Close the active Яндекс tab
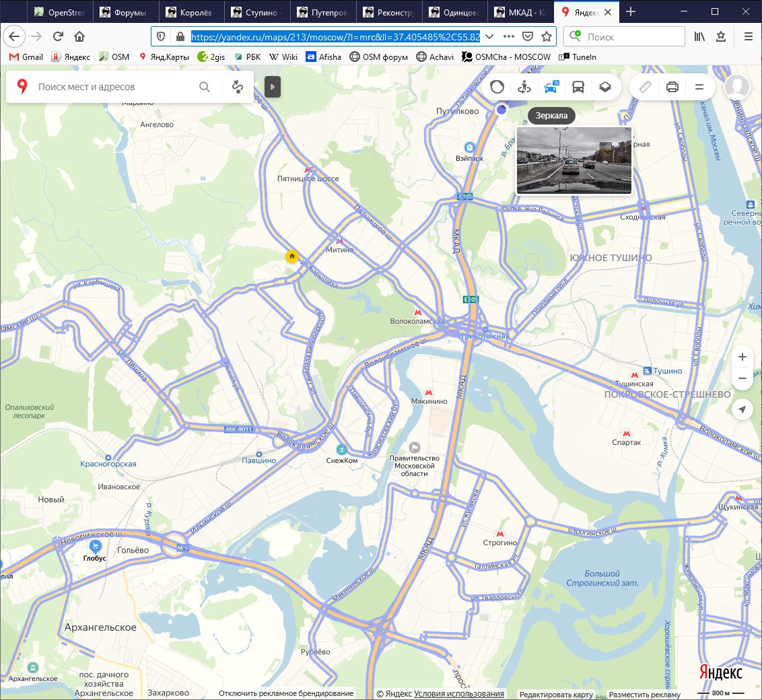 [608, 12]
